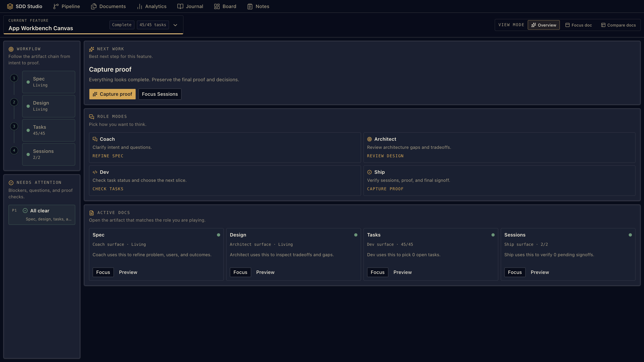Click the All clear check circle icon

click(x=25, y=211)
